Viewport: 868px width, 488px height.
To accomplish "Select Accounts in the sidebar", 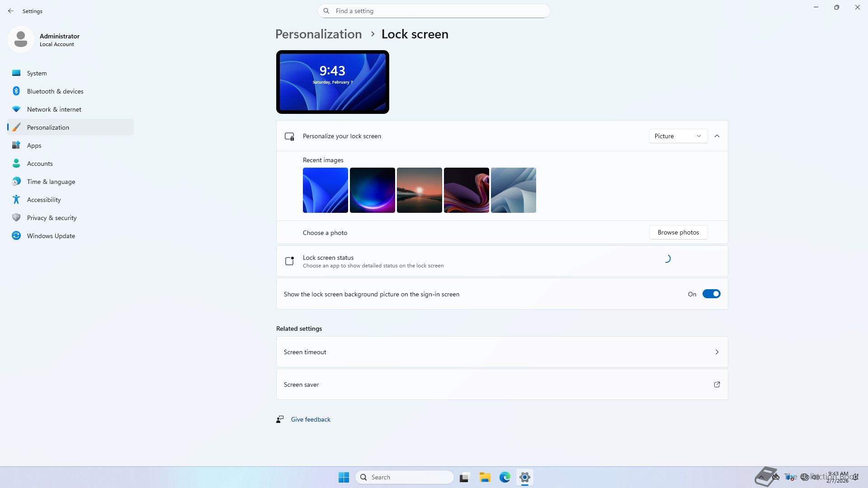I will tap(40, 164).
